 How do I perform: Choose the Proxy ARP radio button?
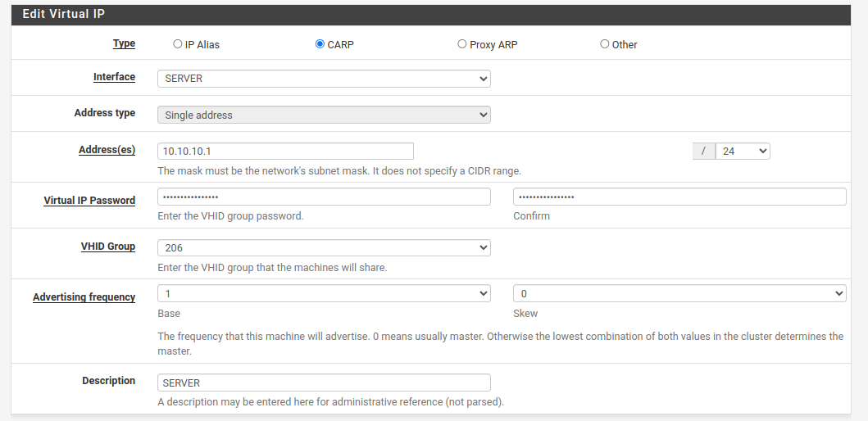[x=461, y=43]
